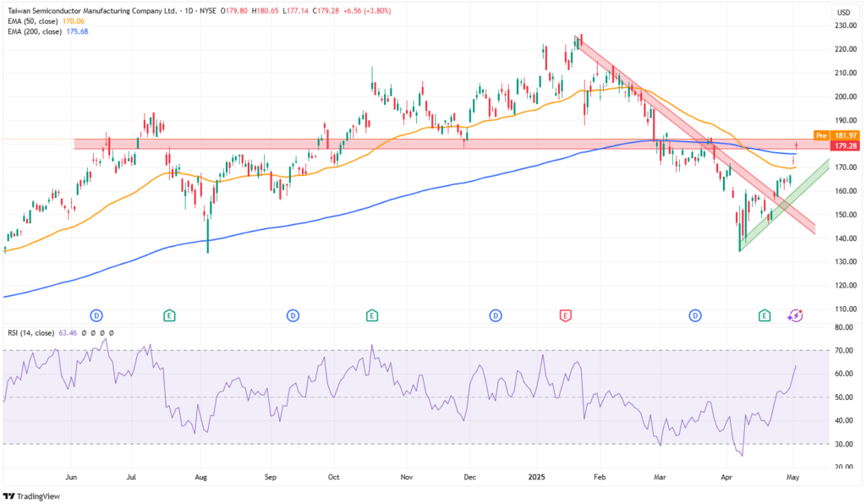Click the 110.00 price axis label
Viewport: 866px width, 504px height.
tap(846, 310)
